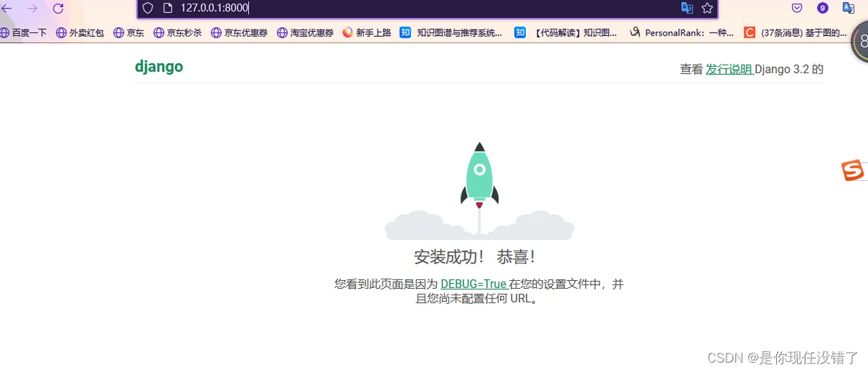The width and height of the screenshot is (868, 372).
Task: Open the shield tracking protection icon
Action: click(148, 8)
